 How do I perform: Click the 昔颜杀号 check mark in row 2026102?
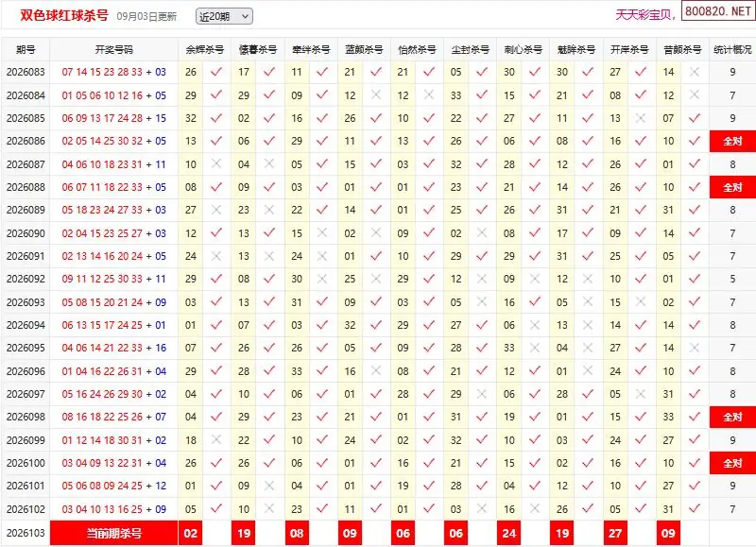[695, 508]
